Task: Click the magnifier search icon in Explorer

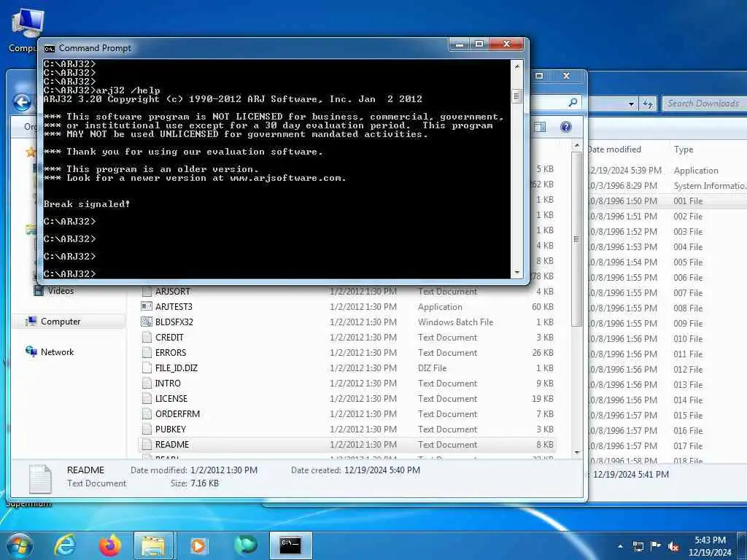Action: pos(573,102)
